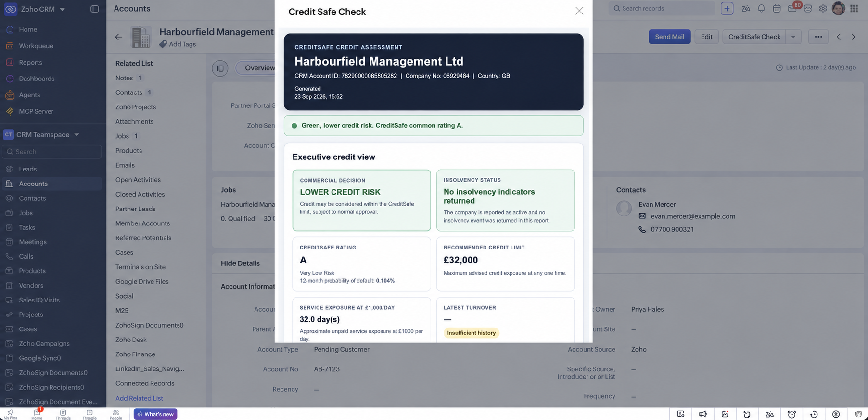Click the Search records field
Image resolution: width=868 pixels, height=420 pixels.
click(662, 8)
